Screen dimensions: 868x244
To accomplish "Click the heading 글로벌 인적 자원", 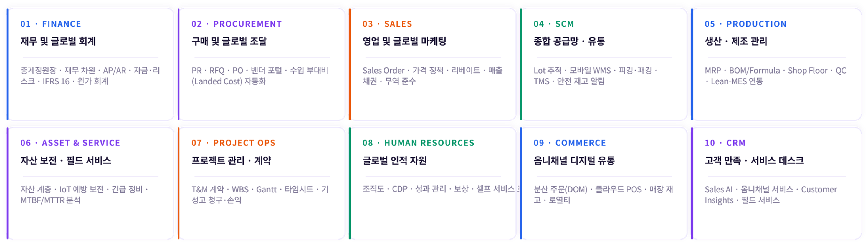I will coord(394,160).
